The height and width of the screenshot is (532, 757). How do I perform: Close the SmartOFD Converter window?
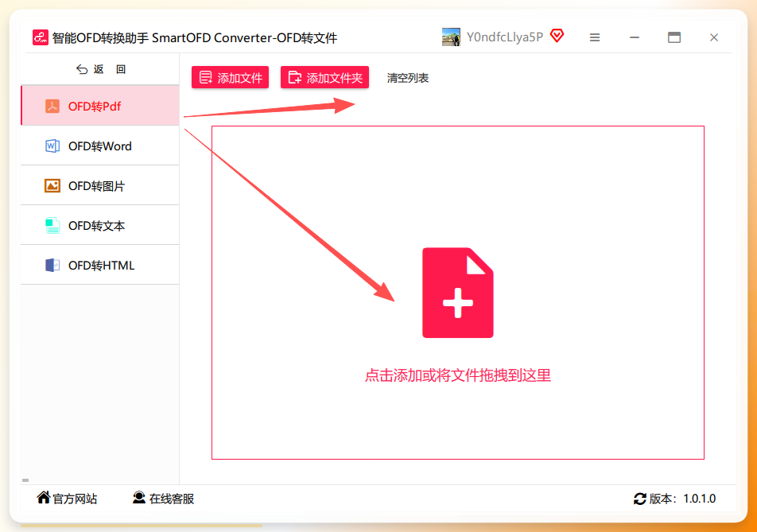[714, 37]
